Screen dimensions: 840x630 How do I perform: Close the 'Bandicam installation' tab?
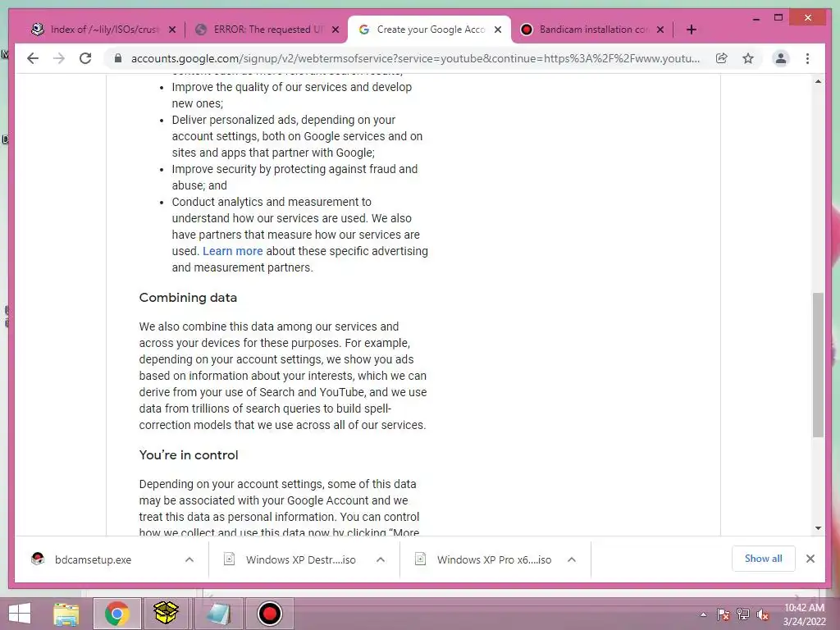(x=660, y=30)
